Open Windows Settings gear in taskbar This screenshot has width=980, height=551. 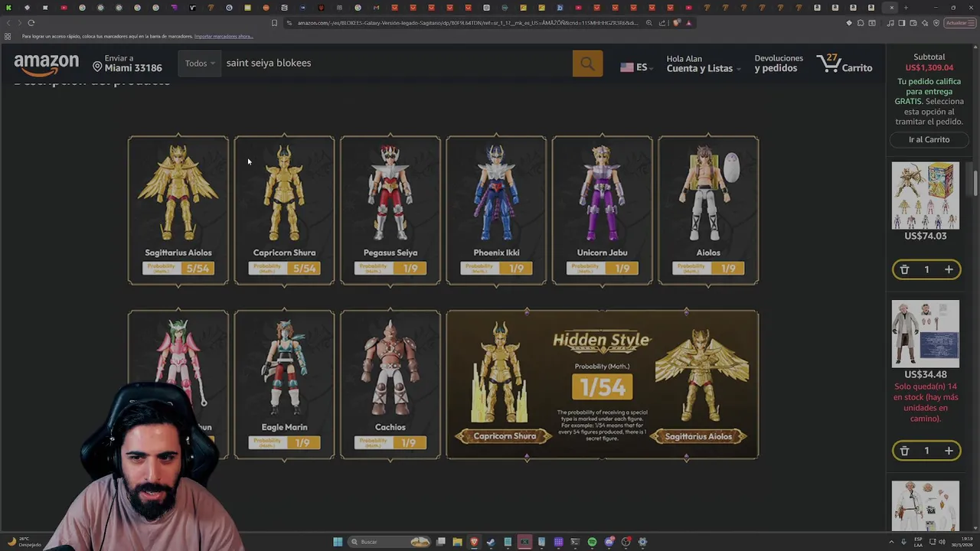[x=642, y=542]
